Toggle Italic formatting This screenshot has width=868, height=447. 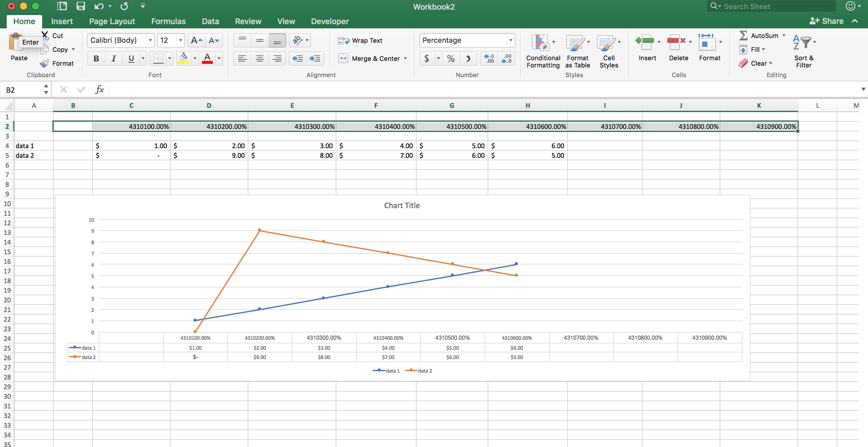pos(114,59)
